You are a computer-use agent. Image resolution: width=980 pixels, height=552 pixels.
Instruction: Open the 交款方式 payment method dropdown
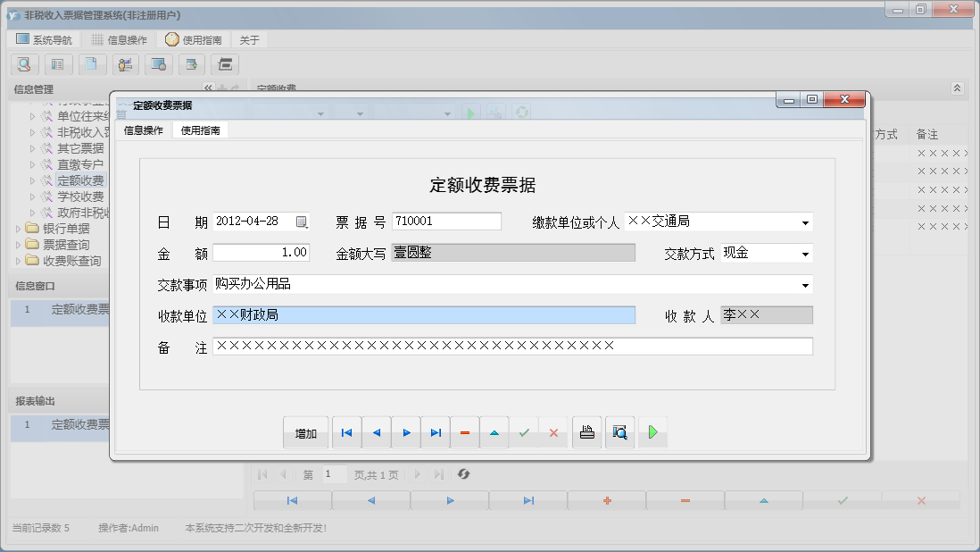(x=805, y=253)
